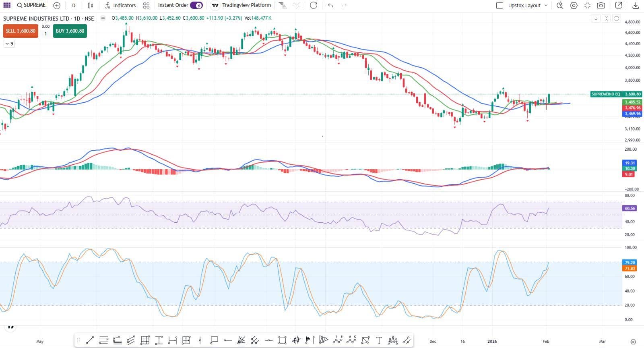Select the Horizontal Line drawing tool
Image resolution: width=644 pixels, height=348 pixels.
tap(269, 340)
